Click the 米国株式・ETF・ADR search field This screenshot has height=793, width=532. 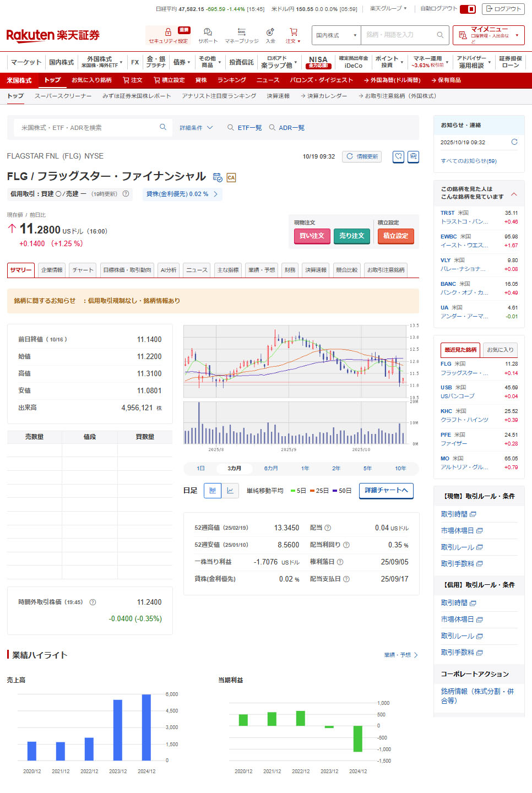(x=88, y=128)
